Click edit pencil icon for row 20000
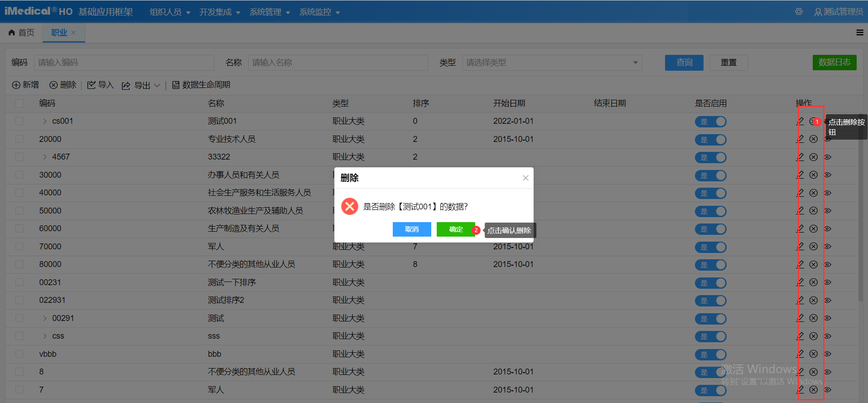Viewport: 868px width, 403px height. 800,139
